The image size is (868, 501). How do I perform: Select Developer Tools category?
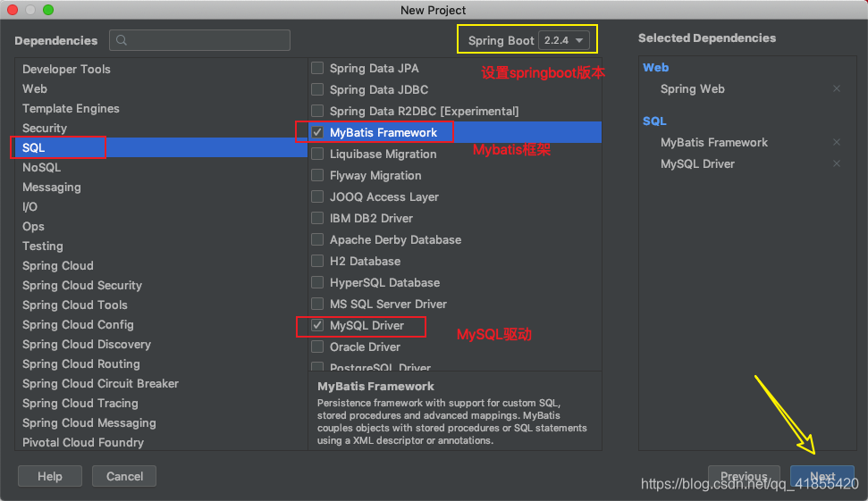[x=161, y=69]
